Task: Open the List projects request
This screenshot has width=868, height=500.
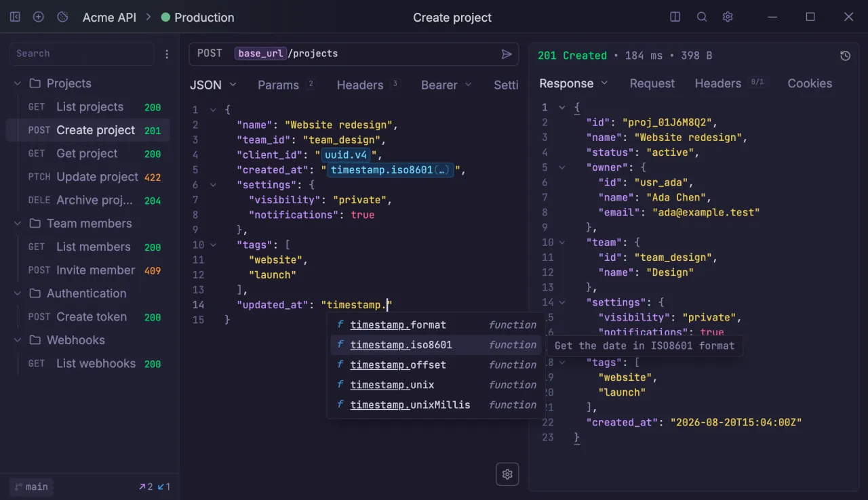Action: [88, 107]
